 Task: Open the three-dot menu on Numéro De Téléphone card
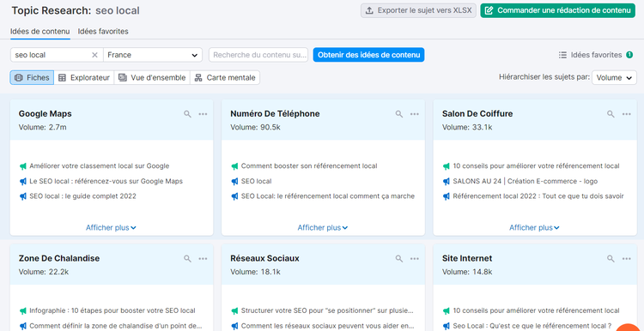coord(415,114)
